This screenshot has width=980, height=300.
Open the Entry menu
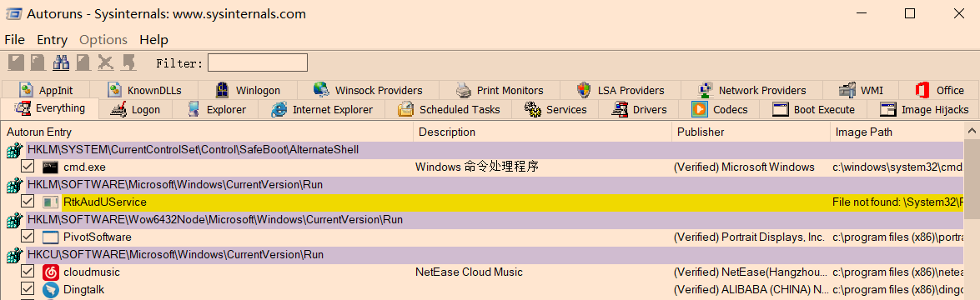click(x=52, y=40)
